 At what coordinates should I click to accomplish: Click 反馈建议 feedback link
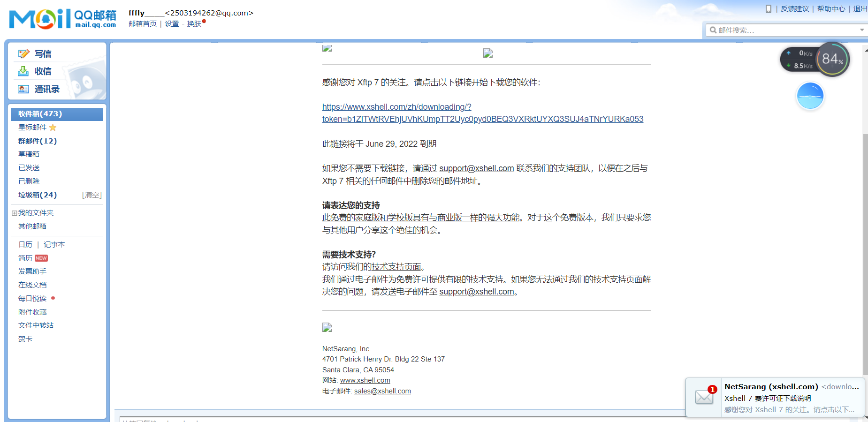point(795,9)
